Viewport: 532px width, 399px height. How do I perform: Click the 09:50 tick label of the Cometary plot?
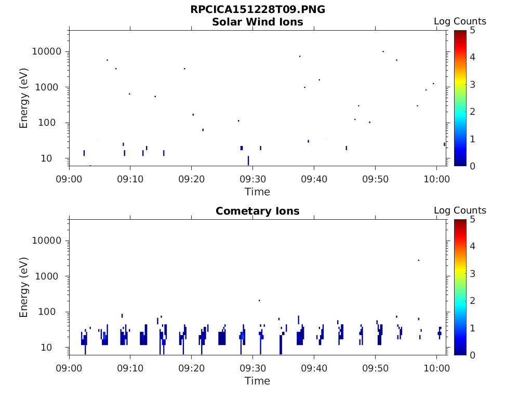pos(375,368)
